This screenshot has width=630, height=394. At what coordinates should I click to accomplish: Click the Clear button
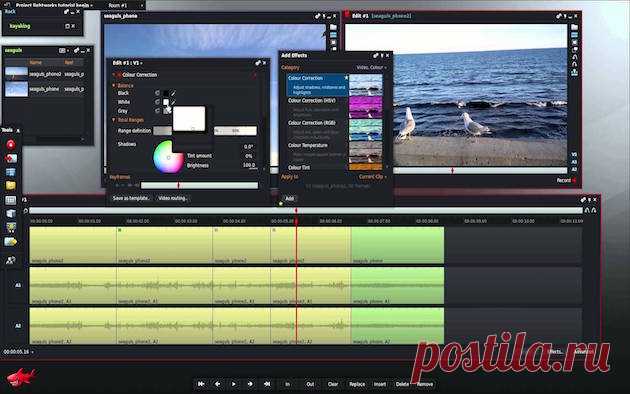333,384
